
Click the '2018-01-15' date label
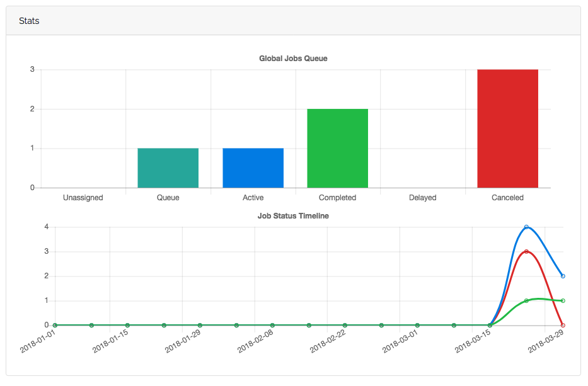(110, 341)
